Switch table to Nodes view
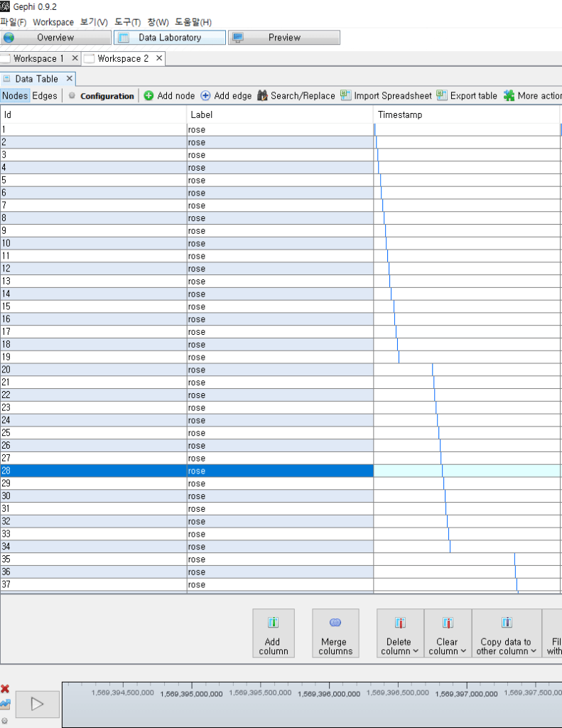This screenshot has width=562, height=728. (15, 96)
